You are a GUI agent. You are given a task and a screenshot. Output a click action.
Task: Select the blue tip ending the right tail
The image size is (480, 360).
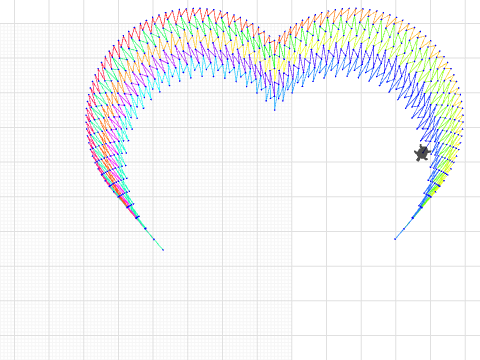(395, 239)
